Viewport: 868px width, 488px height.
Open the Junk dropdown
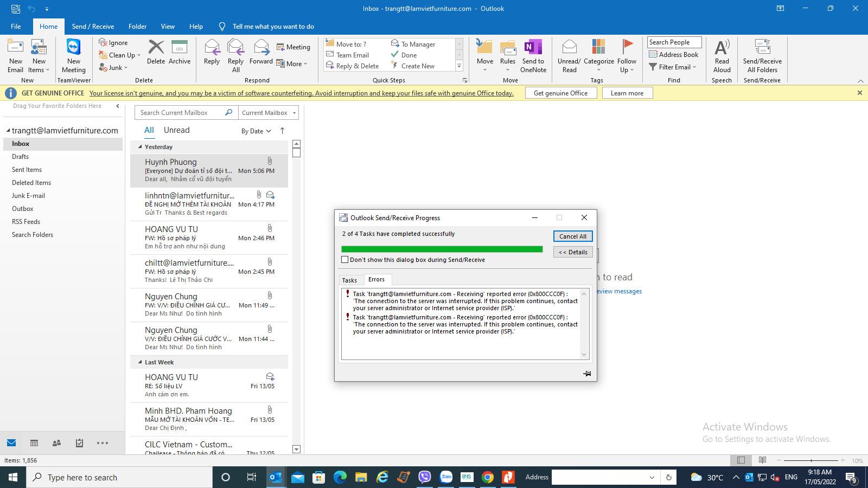pos(126,68)
